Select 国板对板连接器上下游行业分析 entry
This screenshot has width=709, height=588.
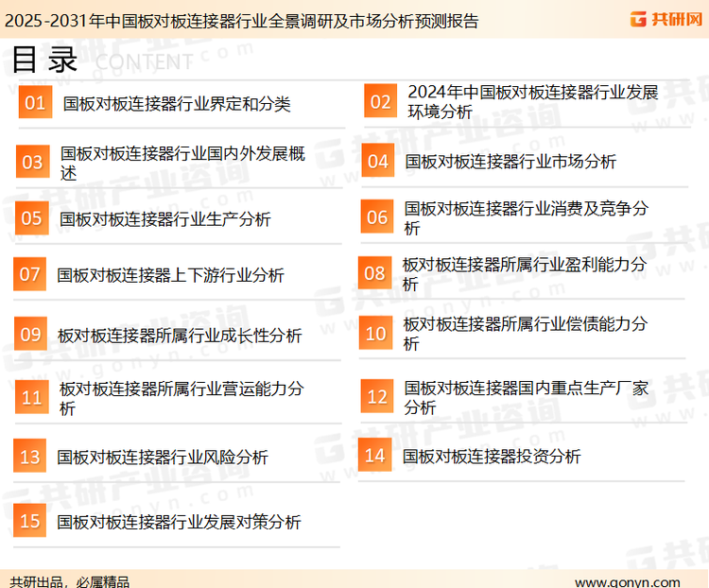coord(170,275)
